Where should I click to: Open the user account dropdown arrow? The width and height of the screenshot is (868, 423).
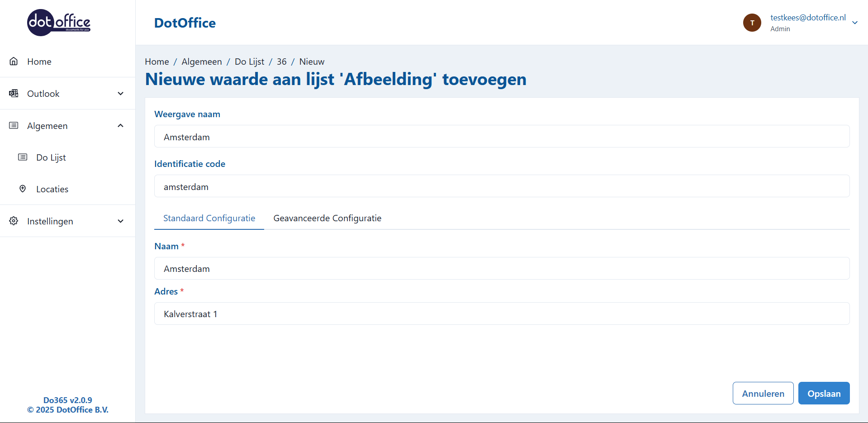(x=854, y=23)
